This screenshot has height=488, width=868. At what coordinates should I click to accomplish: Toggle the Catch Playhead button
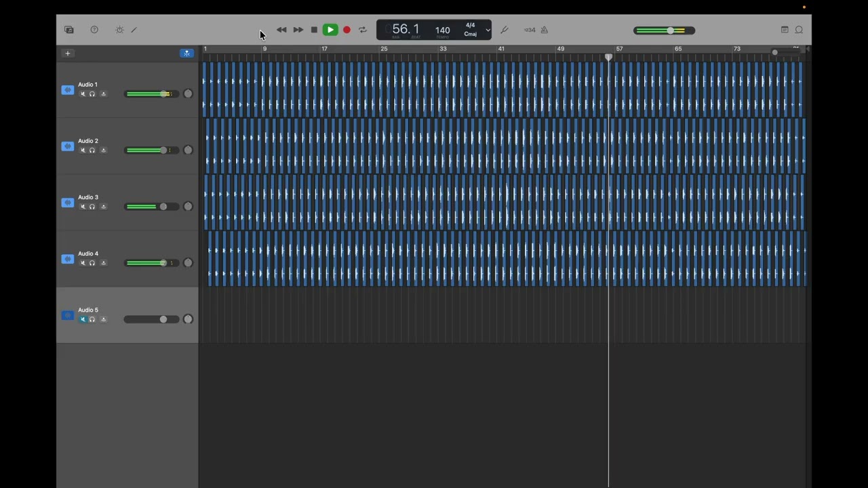186,54
